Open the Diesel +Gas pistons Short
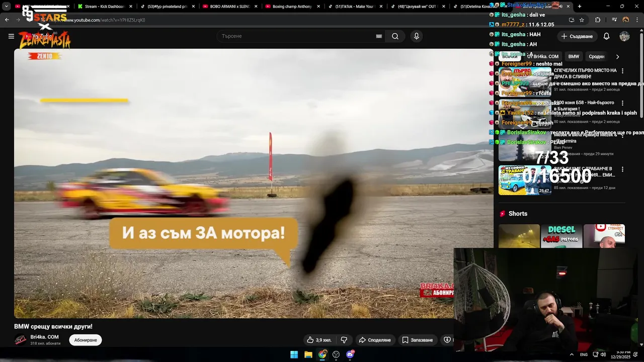 (x=561, y=236)
